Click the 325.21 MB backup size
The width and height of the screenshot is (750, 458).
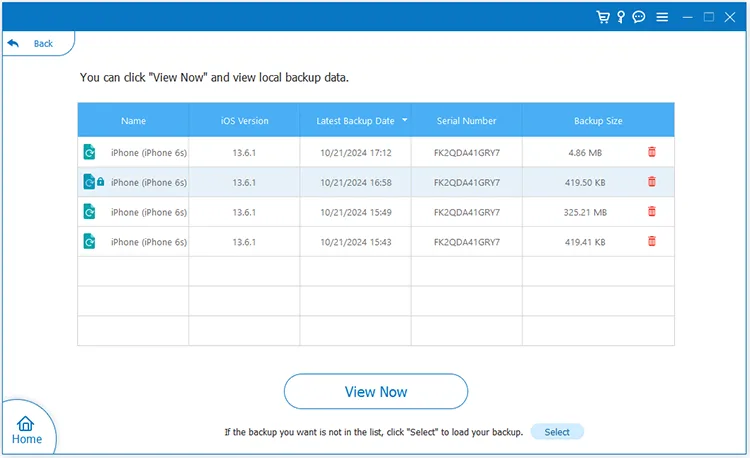585,212
